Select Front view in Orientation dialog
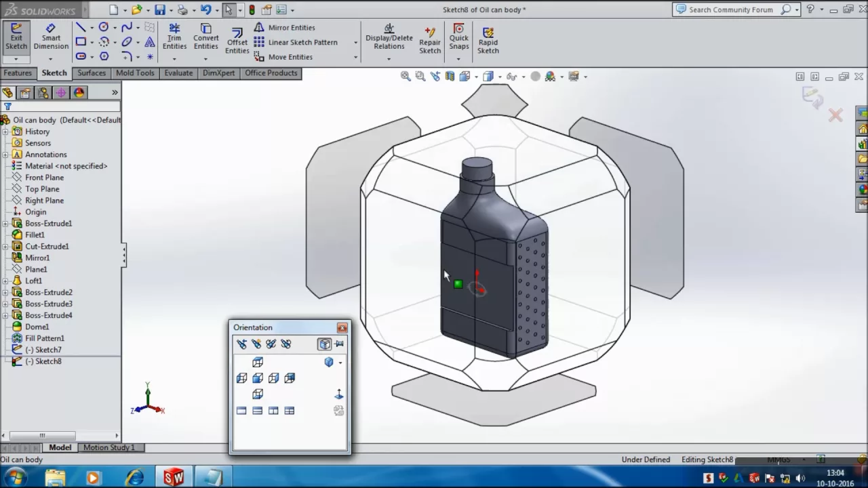Screen dimensions: 868x488 pos(258,378)
